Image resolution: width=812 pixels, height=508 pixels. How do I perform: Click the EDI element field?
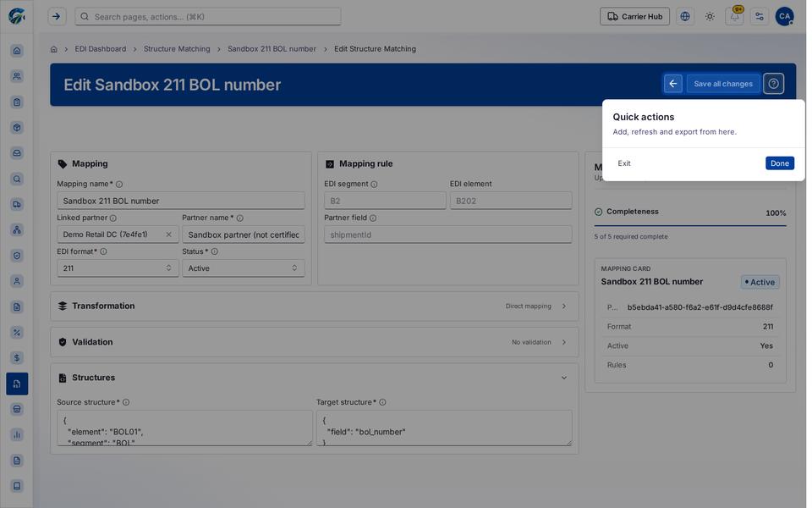tap(511, 202)
